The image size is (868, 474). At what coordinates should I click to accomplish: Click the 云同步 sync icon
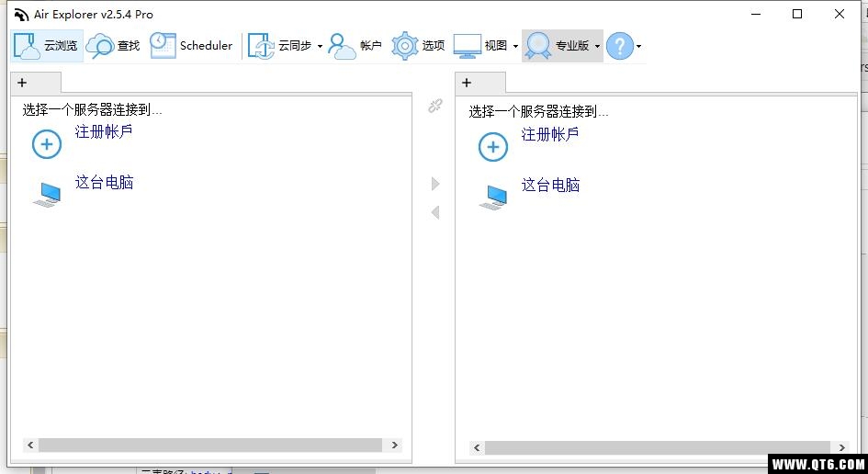[x=261, y=46]
